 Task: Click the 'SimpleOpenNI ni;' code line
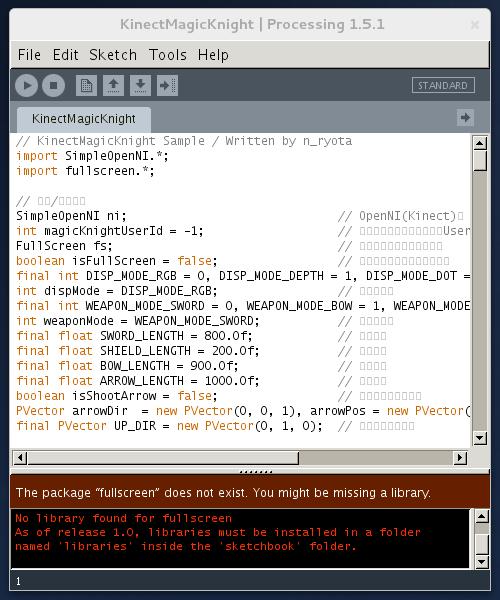[71, 216]
